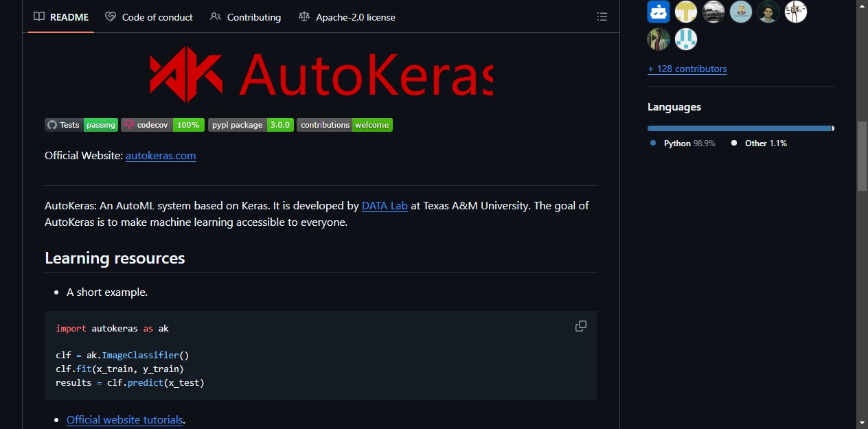Click the pypi package 3.0.0 badge

251,125
